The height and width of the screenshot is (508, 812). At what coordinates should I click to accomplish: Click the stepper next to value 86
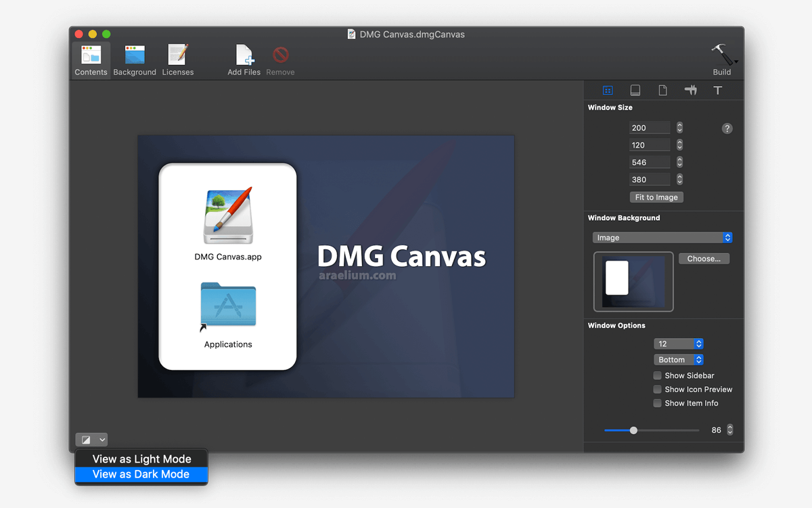[x=729, y=430]
